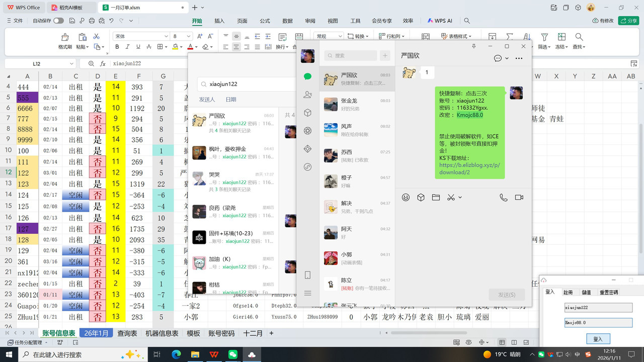
Task: Switch to the 26年1月 sheet tab
Action: (x=96, y=333)
